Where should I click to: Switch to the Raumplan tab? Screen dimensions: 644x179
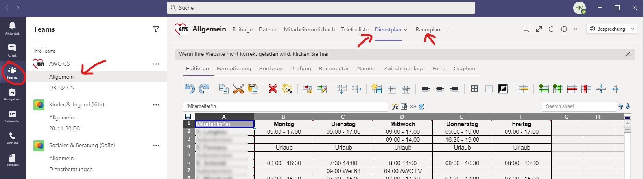click(428, 29)
